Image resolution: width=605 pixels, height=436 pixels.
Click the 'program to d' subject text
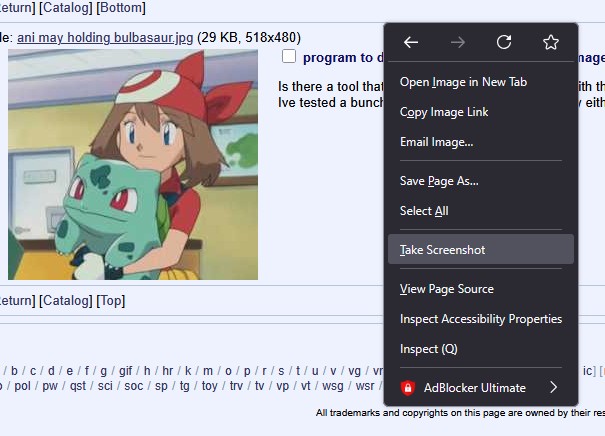(343, 58)
